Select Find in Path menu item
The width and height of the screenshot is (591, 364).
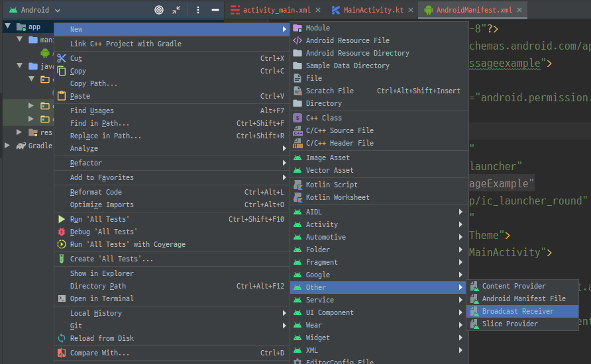pos(172,123)
